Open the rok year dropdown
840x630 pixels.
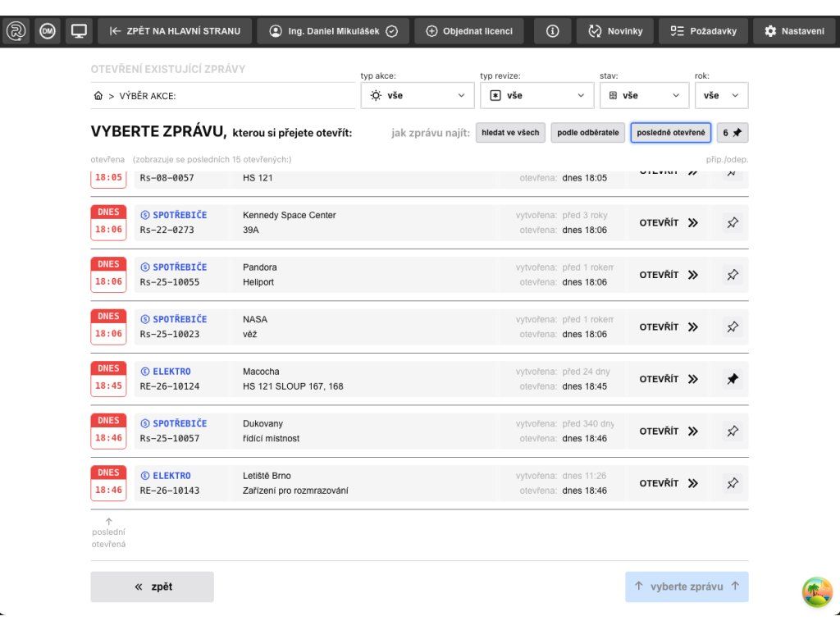pos(721,95)
